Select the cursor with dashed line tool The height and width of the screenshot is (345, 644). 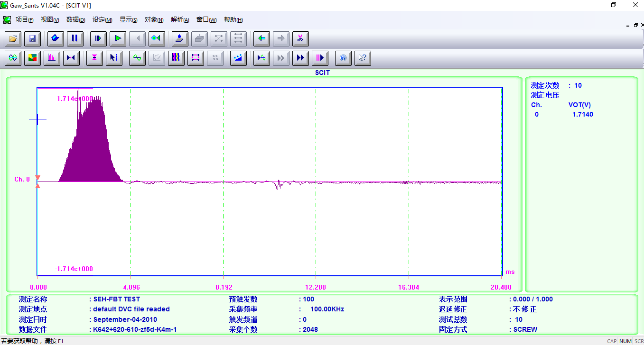tap(114, 58)
